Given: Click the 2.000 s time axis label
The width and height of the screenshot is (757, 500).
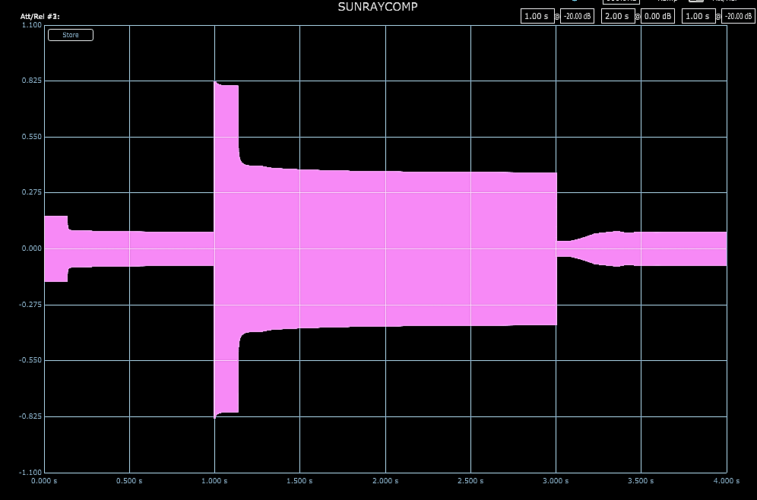Looking at the screenshot, I should click(x=385, y=480).
